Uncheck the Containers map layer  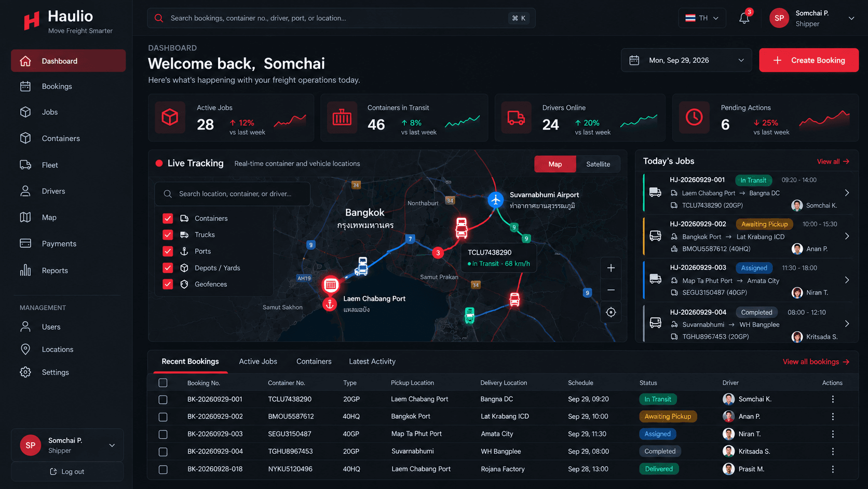click(x=168, y=218)
